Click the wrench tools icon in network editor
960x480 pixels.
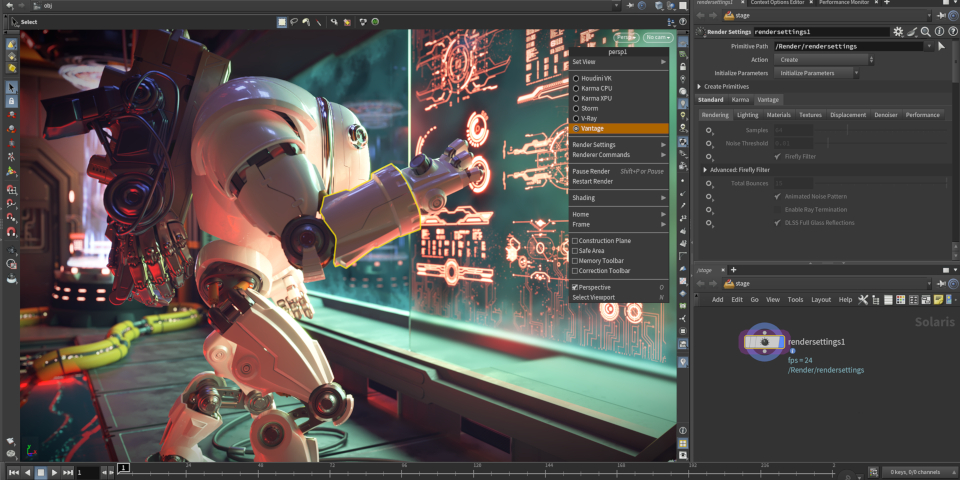coord(863,299)
